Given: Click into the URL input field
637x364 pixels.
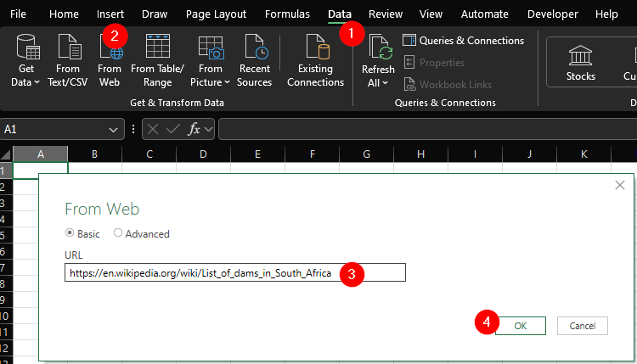Looking at the screenshot, I should point(234,272).
